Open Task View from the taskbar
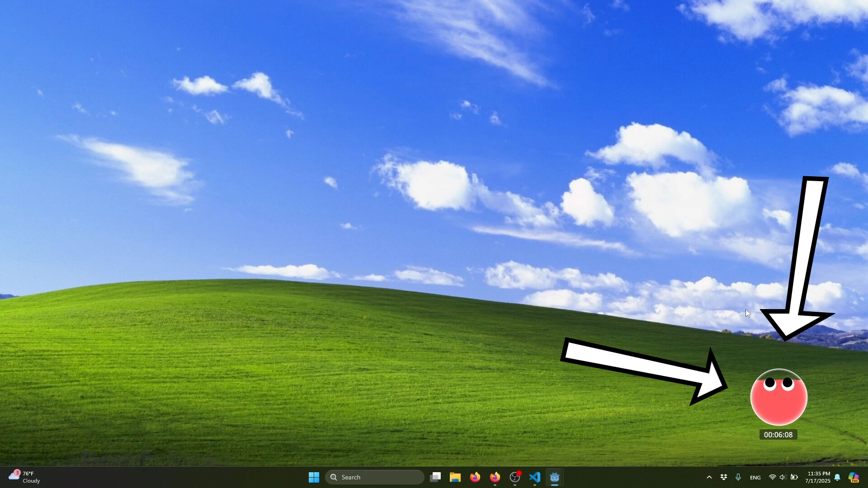This screenshot has height=488, width=868. tap(435, 477)
